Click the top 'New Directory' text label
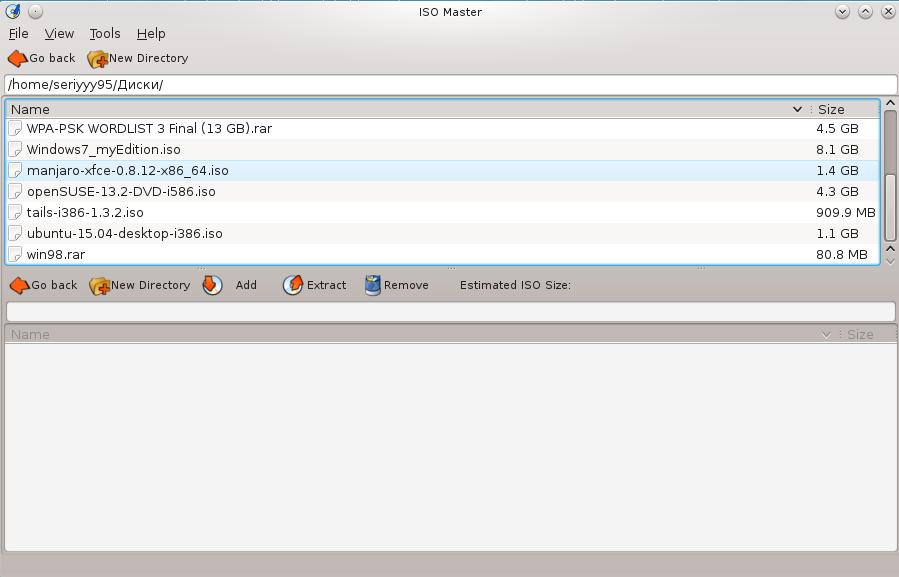899x577 pixels. tap(148, 59)
